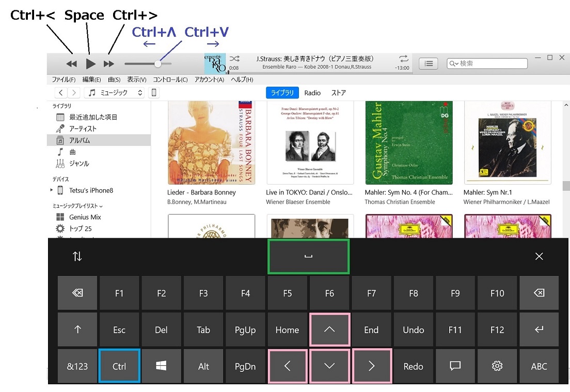
Task: Click the next track fast-forward button
Action: pyautogui.click(x=109, y=64)
